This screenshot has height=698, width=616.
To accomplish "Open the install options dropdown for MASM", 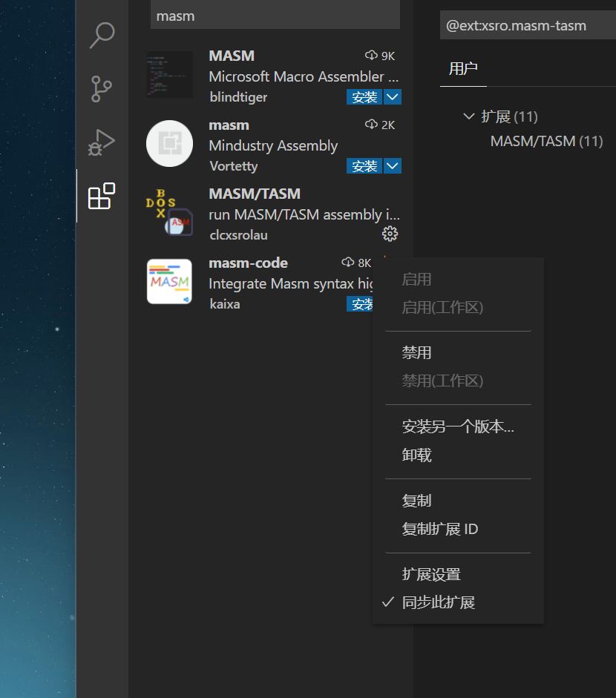I will 392,96.
